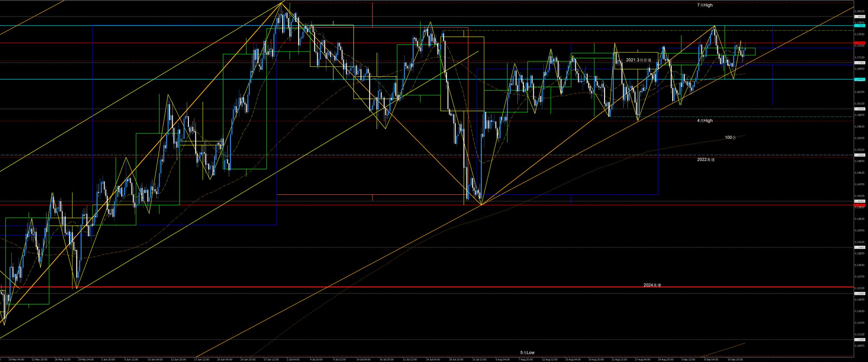Select the 2 Jul 04:00 time axis label
The image size is (868, 362).
click(x=293, y=359)
